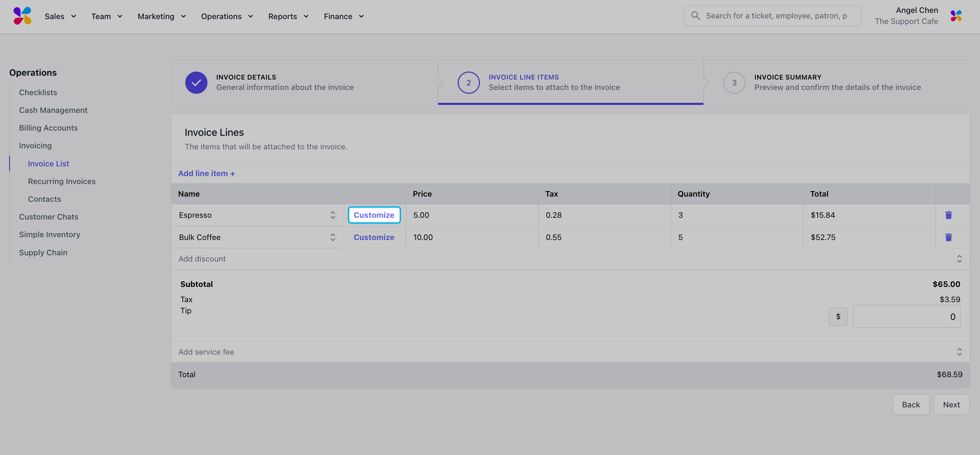This screenshot has width=980, height=455.
Task: Open Invoicing in the sidebar
Action: pos(35,146)
